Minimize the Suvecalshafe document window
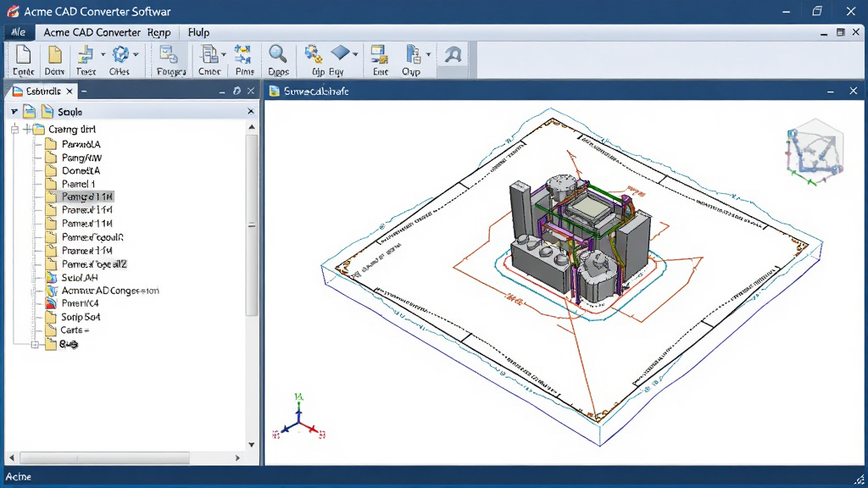The height and width of the screenshot is (488, 868). (x=831, y=91)
